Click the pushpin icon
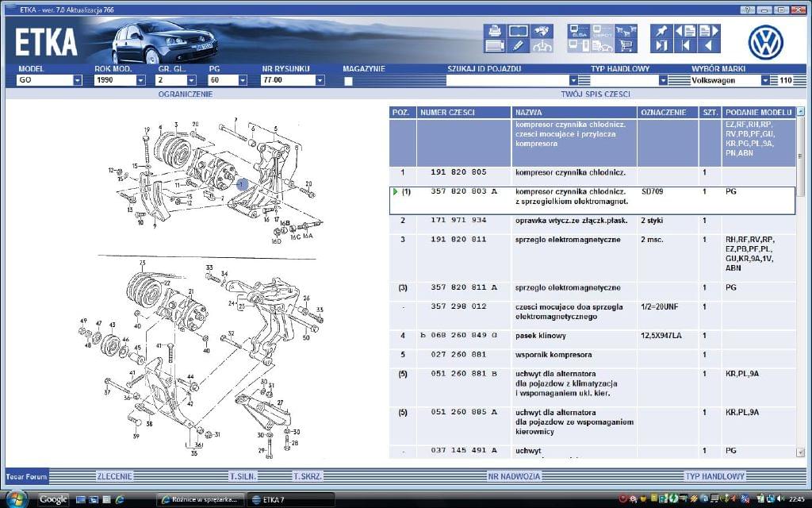Screen dimensions: 812x508 point(661,31)
